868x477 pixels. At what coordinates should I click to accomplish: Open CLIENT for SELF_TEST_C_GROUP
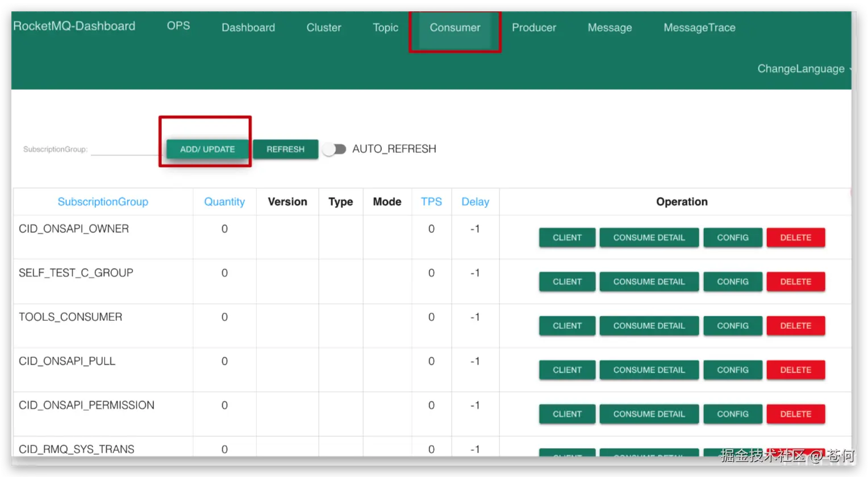click(x=567, y=282)
